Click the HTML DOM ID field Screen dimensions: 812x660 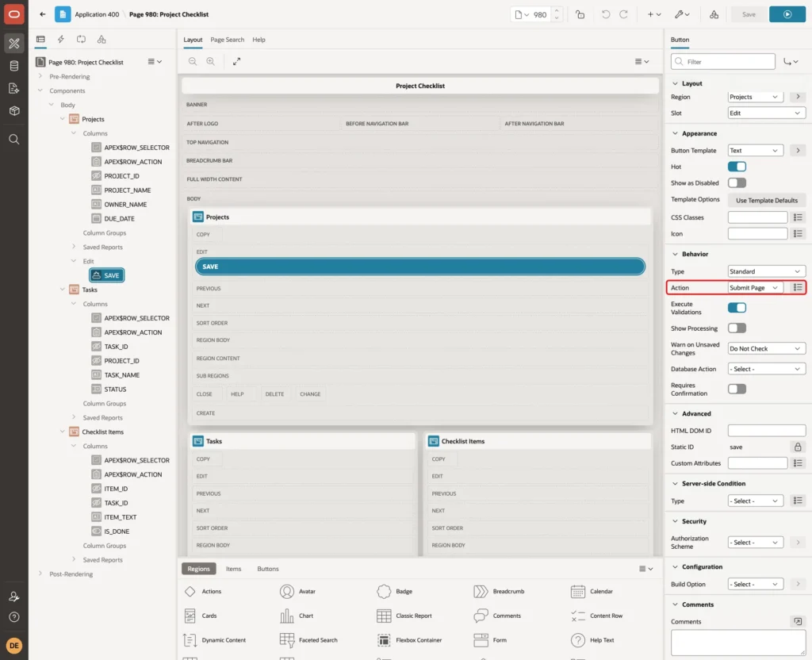point(767,431)
